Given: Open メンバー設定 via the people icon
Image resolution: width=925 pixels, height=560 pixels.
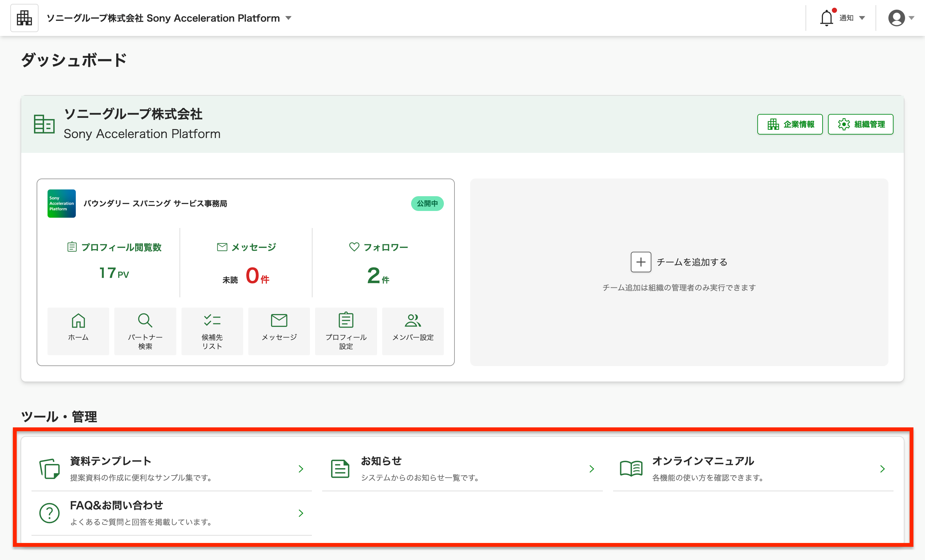Looking at the screenshot, I should [x=413, y=321].
